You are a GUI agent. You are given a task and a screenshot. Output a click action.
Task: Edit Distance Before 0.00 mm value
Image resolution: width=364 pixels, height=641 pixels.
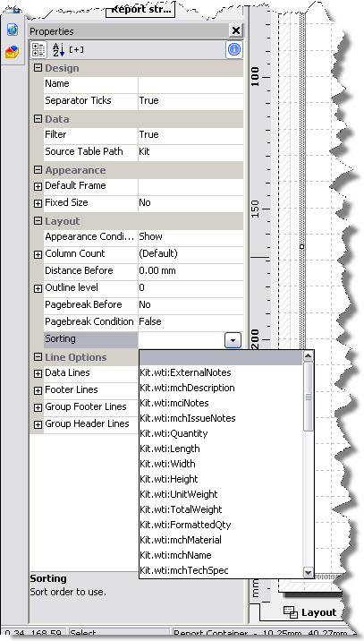[x=190, y=271]
